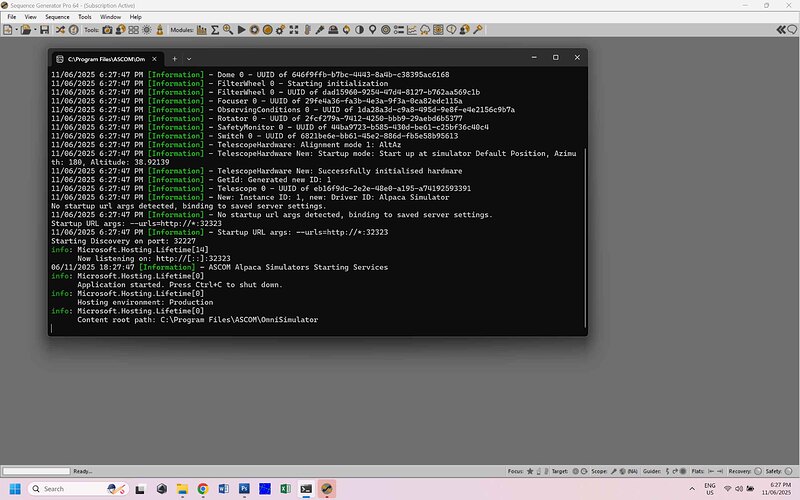800x500 pixels.
Task: Click the orange disc module icon
Action: 267,30
